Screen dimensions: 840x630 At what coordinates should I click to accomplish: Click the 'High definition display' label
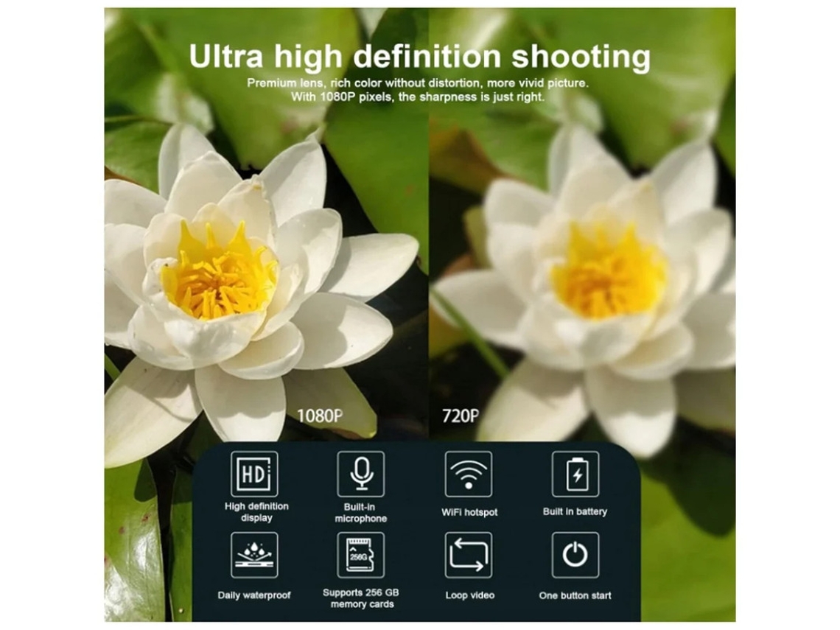pyautogui.click(x=256, y=512)
